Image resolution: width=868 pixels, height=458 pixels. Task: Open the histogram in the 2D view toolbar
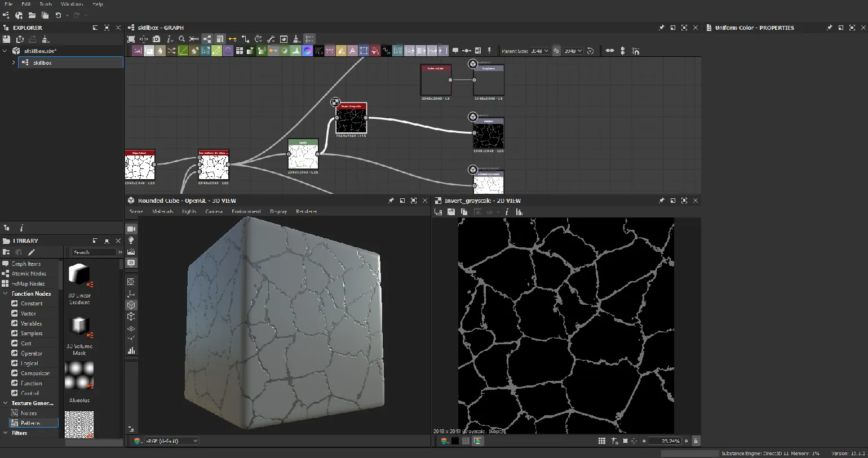tap(519, 212)
